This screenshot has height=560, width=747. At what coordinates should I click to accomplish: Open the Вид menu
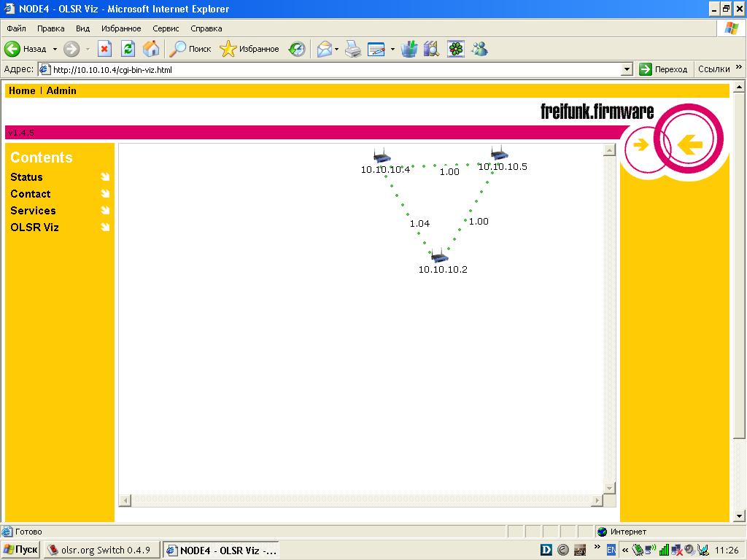[82, 28]
